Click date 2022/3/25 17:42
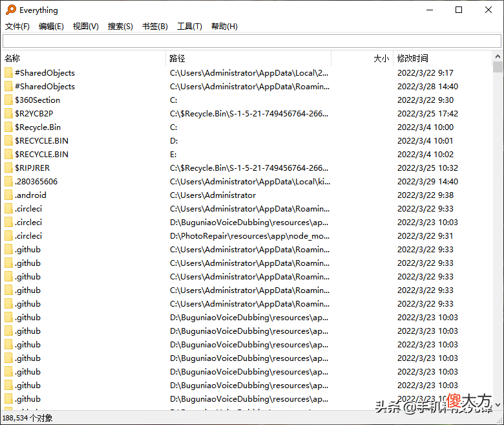 click(428, 114)
